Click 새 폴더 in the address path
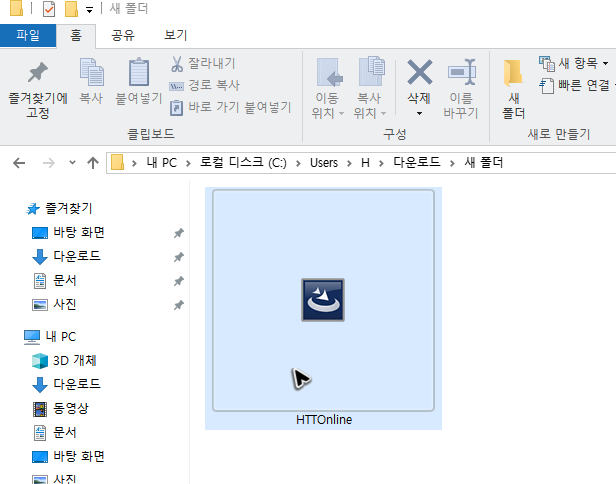This screenshot has width=616, height=484. [x=484, y=162]
